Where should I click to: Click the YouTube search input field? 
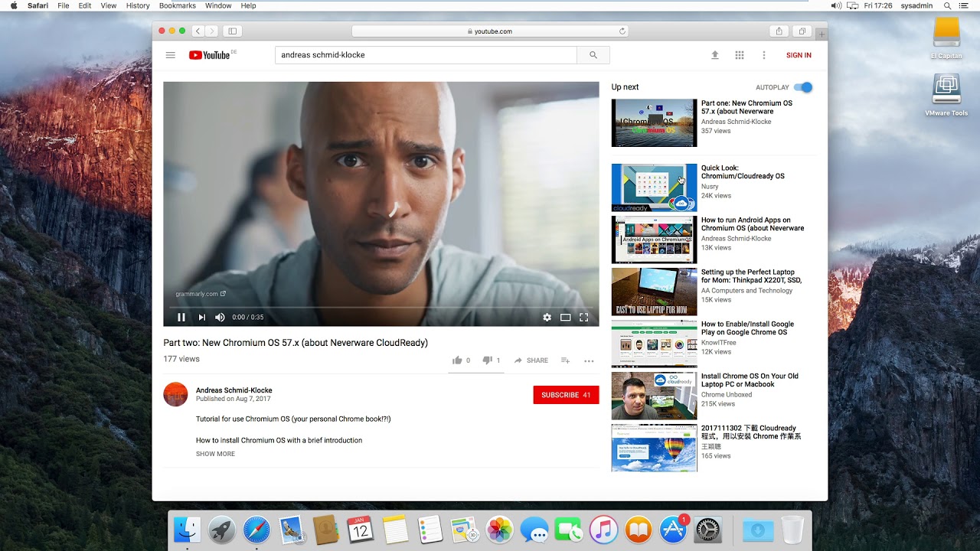(426, 55)
